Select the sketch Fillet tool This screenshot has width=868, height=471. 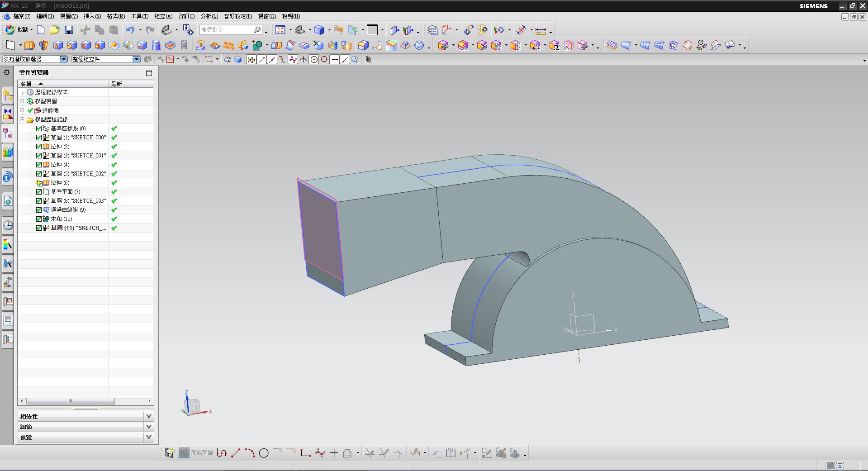(278, 453)
